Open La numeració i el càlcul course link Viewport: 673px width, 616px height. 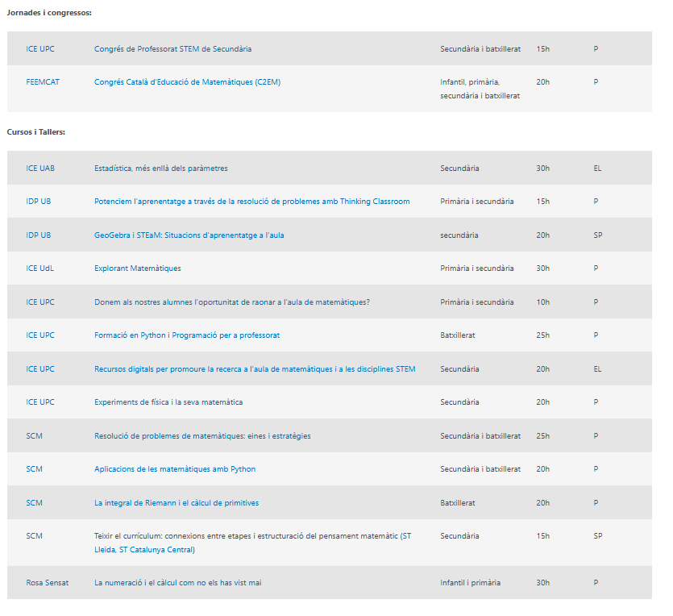click(x=177, y=583)
